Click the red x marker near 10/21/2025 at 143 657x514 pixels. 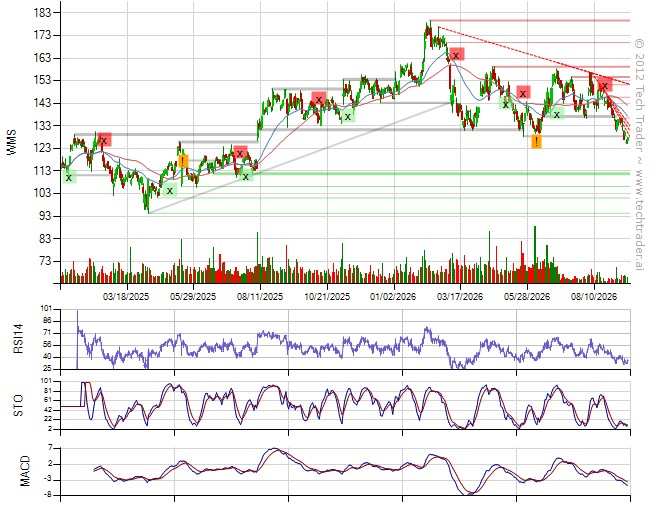tap(319, 99)
